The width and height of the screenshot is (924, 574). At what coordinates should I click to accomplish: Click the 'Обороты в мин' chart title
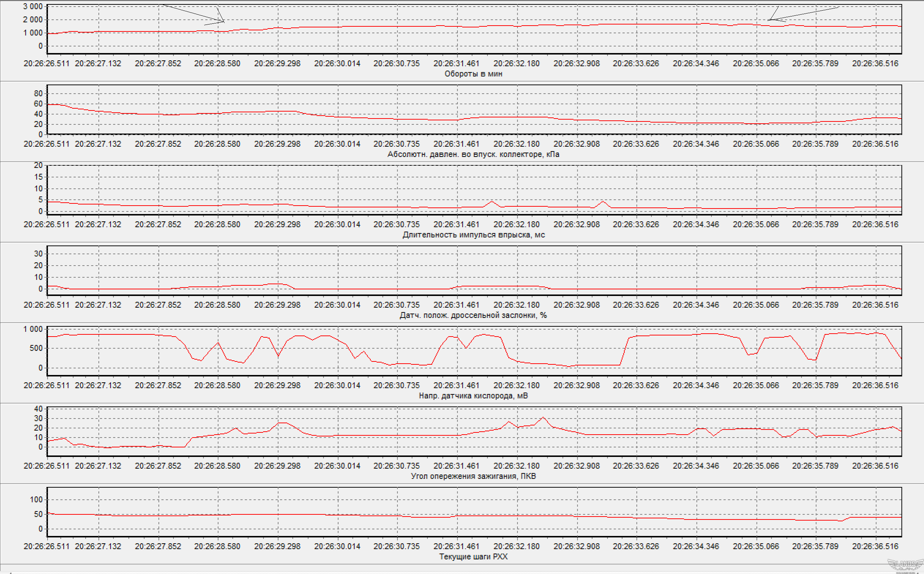(x=473, y=74)
